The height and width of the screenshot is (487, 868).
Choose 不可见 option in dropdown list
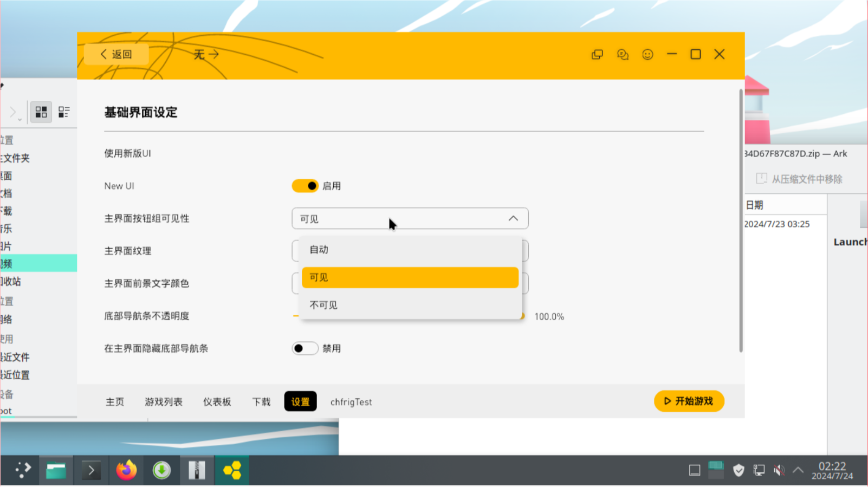pyautogui.click(x=410, y=305)
